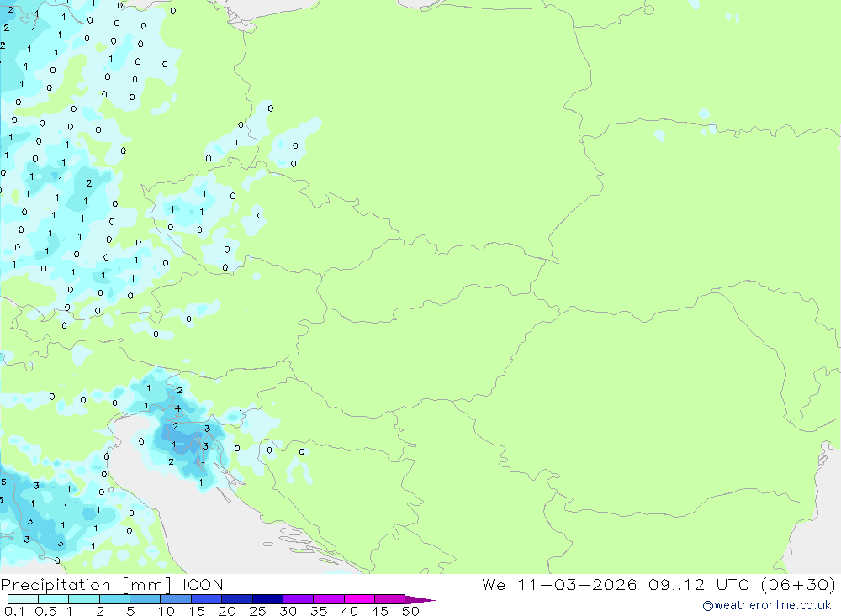Click the '45' legend scale label
841x616 pixels.
click(x=380, y=611)
